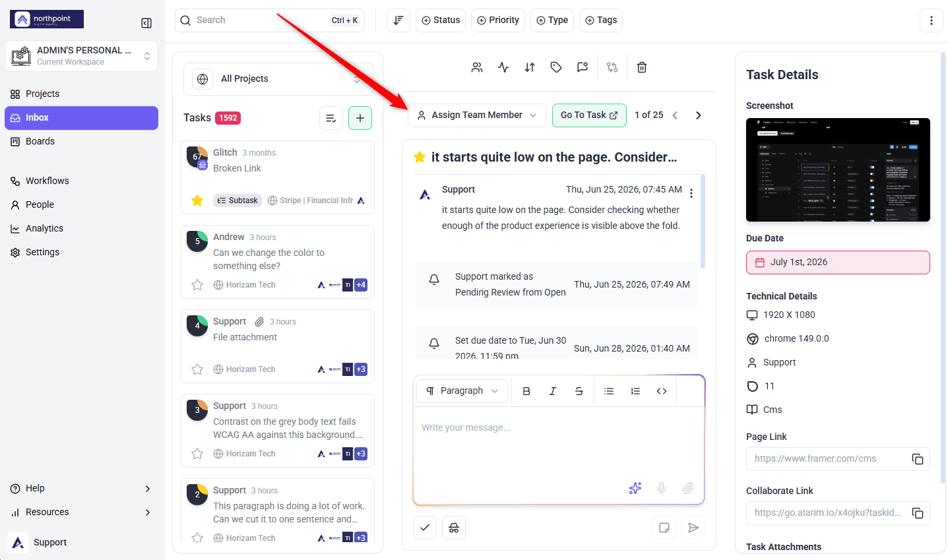This screenshot has height=560, width=948.
Task: Add a Type filter
Action: [552, 20]
